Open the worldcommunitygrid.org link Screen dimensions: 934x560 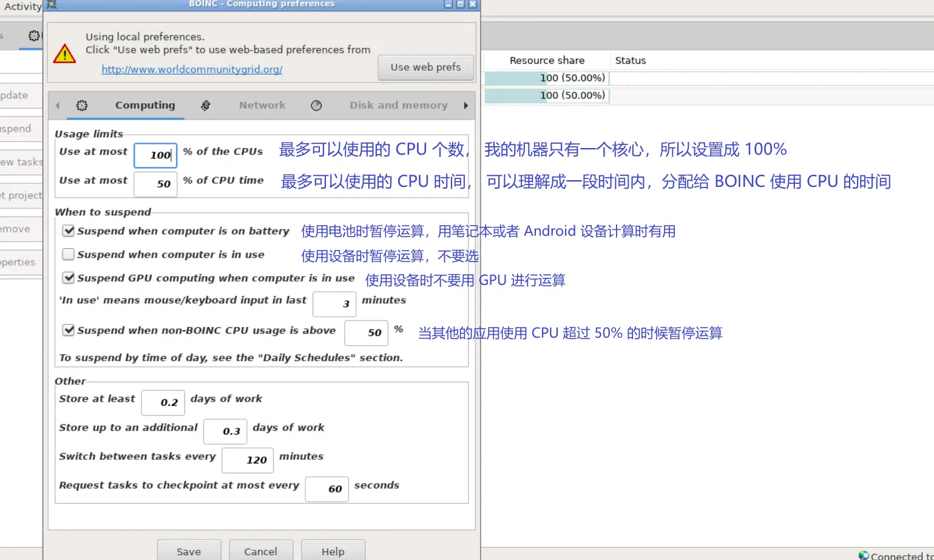tap(192, 70)
